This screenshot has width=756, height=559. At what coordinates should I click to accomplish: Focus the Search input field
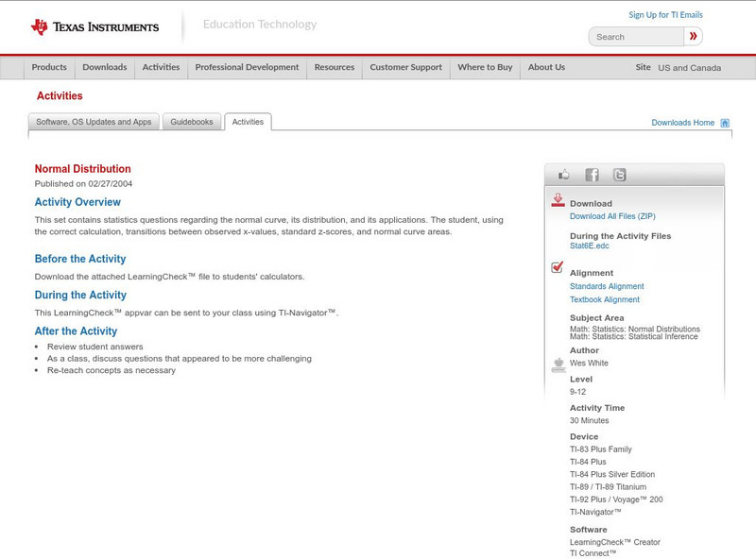(636, 37)
